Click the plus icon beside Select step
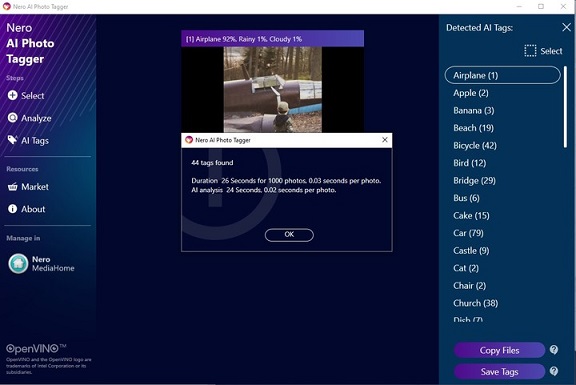The image size is (576, 385). [12, 96]
